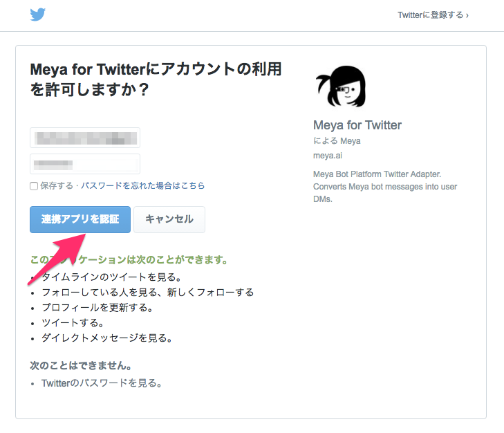The width and height of the screenshot is (504, 433).
Task: Click the 連携アプリを認証 button
Action: [80, 219]
